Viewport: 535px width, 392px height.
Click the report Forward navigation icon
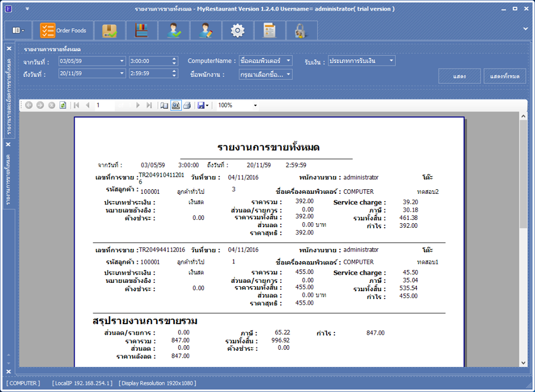click(x=40, y=105)
